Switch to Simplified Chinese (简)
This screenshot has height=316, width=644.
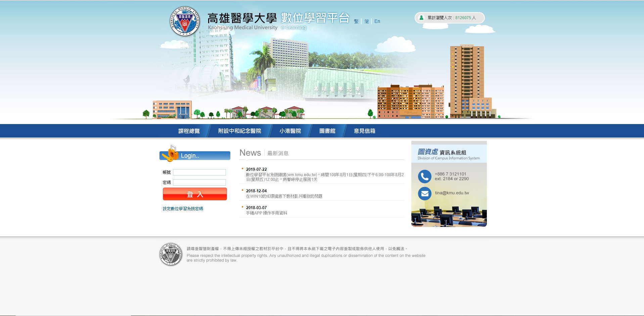click(x=367, y=21)
